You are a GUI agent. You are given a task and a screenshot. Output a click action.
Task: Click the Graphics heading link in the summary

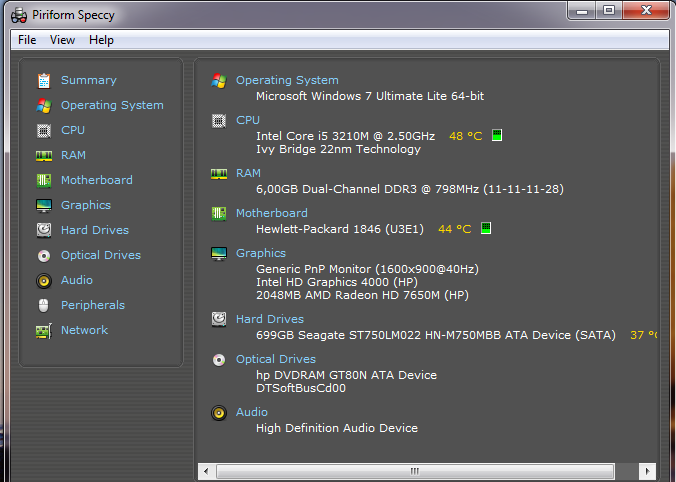[260, 253]
